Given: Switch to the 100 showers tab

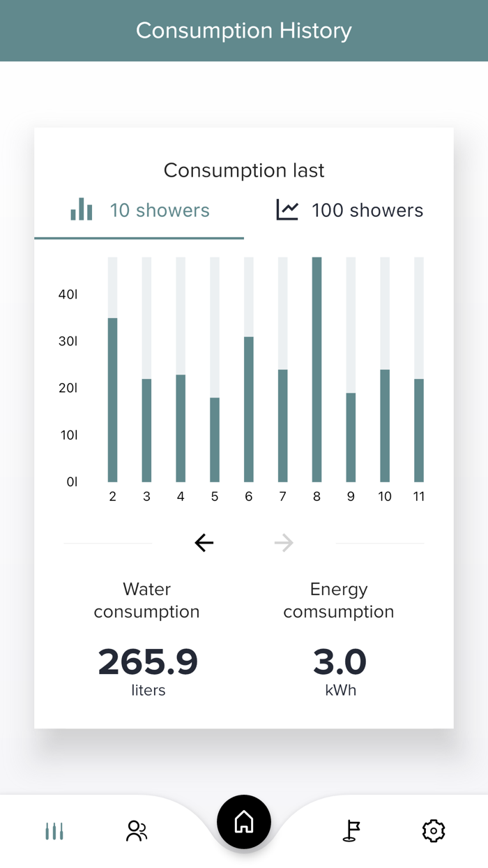Looking at the screenshot, I should (367, 210).
